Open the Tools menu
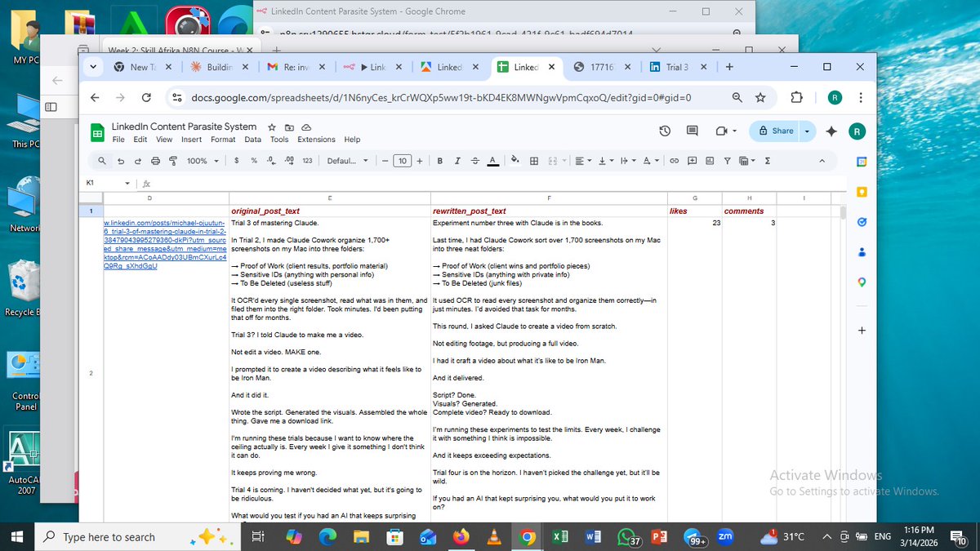This screenshot has width=980, height=551. pos(279,140)
